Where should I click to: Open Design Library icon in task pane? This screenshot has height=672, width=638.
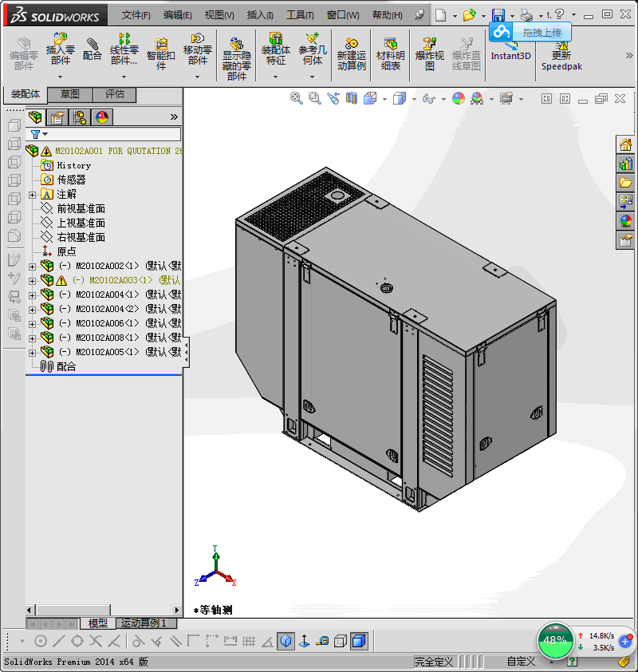coord(625,164)
